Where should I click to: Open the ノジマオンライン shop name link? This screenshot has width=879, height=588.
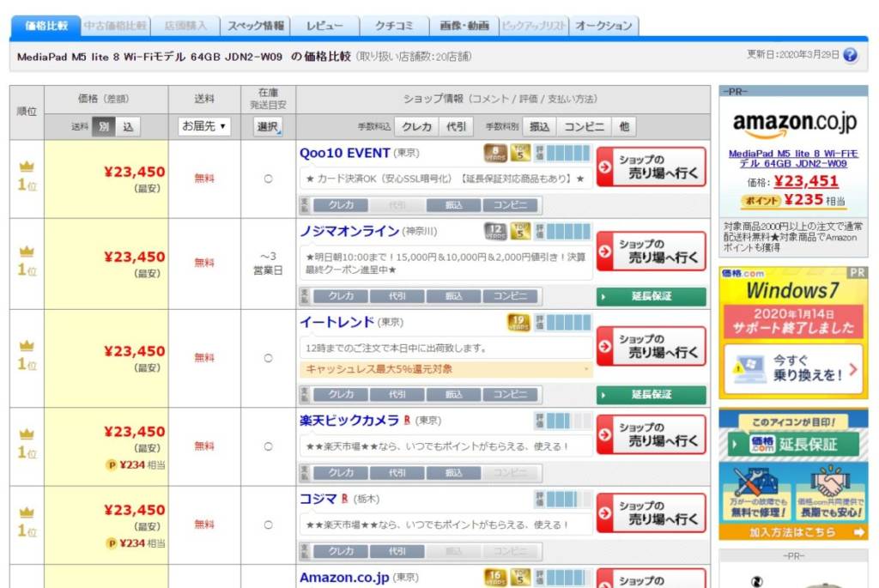pyautogui.click(x=349, y=231)
